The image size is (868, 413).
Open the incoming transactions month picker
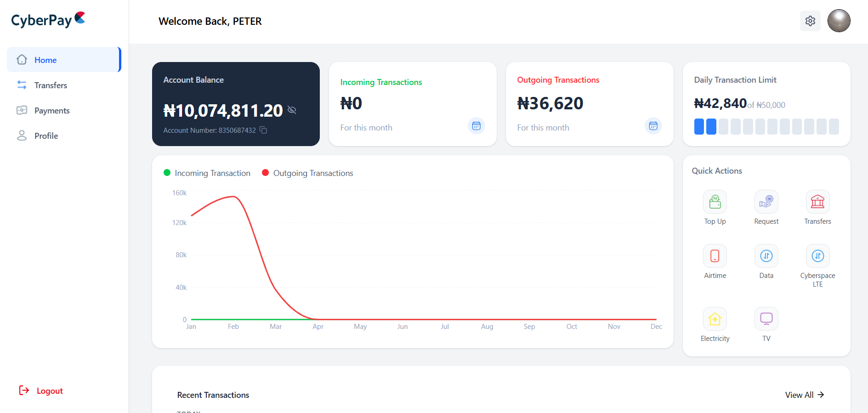476,125
